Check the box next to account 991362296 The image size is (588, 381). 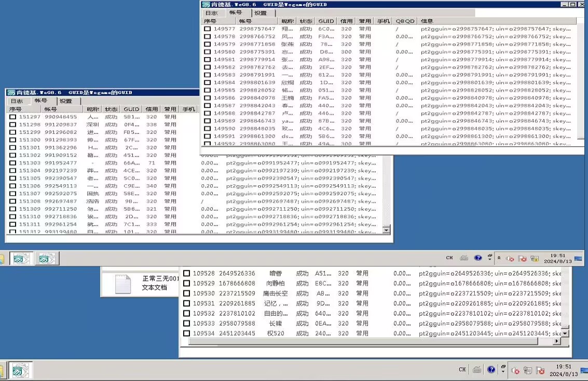(12, 147)
